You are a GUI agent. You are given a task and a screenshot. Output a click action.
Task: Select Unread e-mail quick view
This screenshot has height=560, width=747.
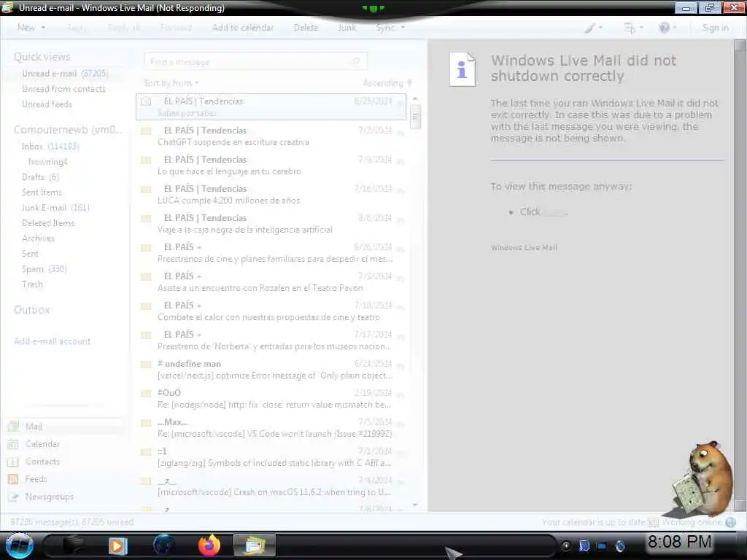click(65, 74)
